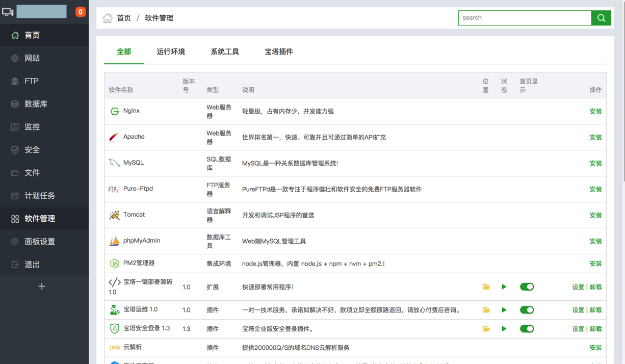Install Tomcat via 安装 link
Viewport: 625px width, 364px height.
pyautogui.click(x=595, y=215)
